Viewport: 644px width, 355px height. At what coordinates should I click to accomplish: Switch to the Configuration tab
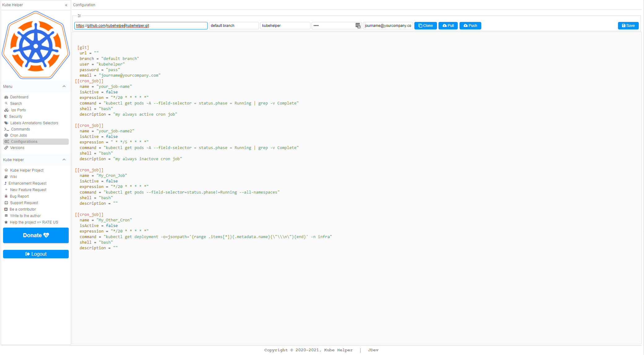(84, 5)
